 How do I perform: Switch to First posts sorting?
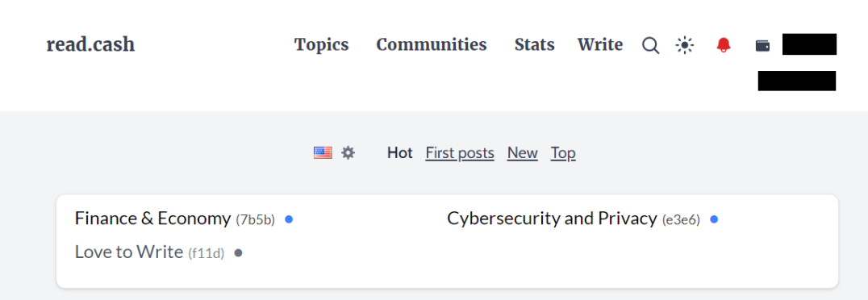click(x=460, y=152)
